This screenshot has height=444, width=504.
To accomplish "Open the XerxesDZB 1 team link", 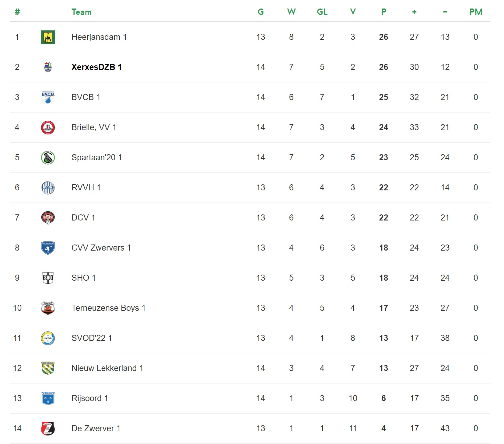I will [96, 67].
